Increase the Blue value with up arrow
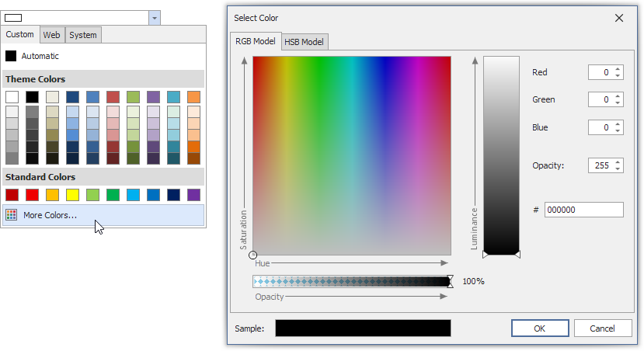644x351 pixels. pyautogui.click(x=618, y=124)
